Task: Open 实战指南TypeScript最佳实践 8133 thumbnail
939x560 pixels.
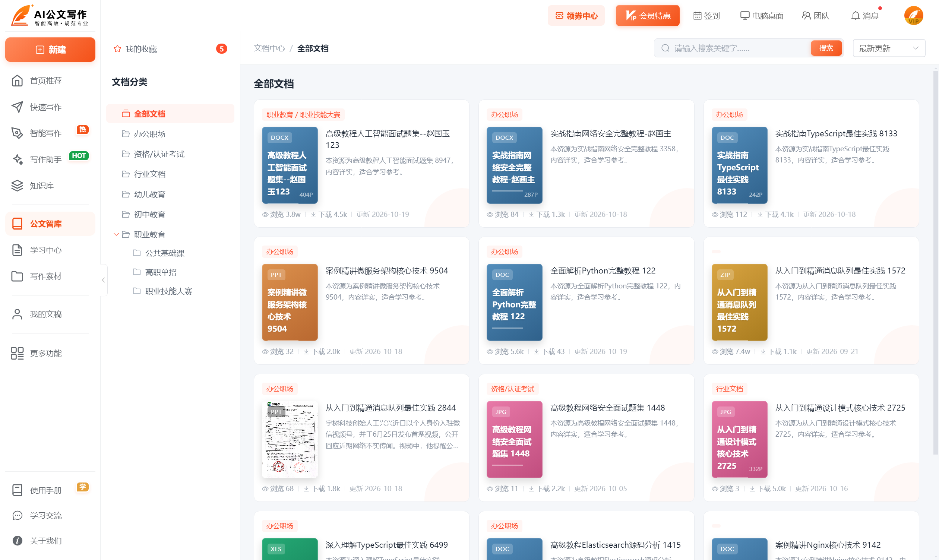Action: pyautogui.click(x=739, y=165)
